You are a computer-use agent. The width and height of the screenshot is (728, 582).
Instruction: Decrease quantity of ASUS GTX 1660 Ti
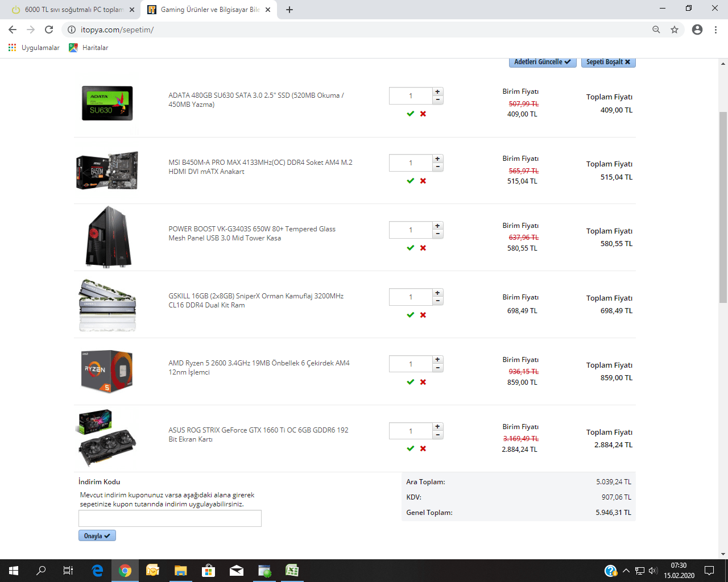click(437, 435)
